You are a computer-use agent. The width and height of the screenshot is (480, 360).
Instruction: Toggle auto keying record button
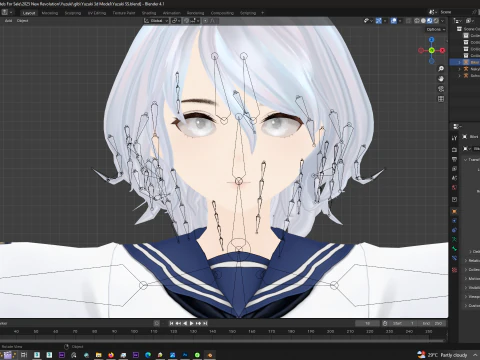tap(157, 323)
